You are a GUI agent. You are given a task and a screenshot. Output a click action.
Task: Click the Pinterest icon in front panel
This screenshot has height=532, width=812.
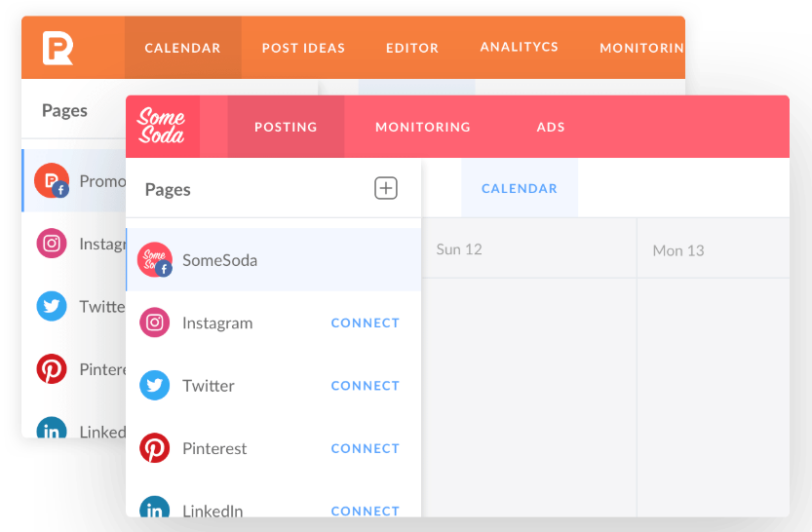[154, 447]
